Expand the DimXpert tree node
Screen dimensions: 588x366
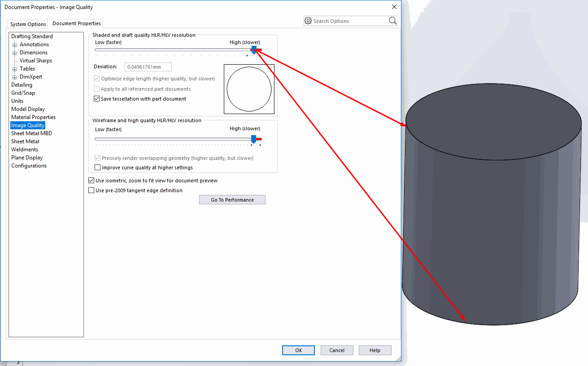coord(15,77)
